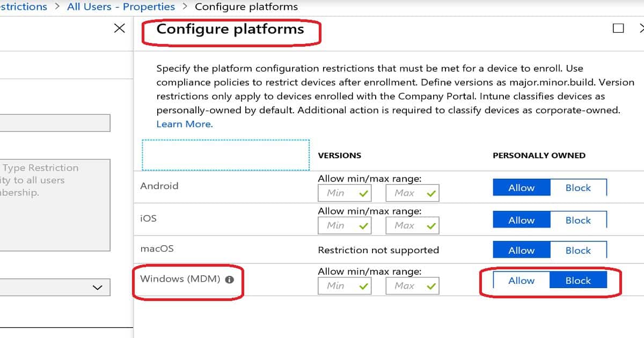Block personally owned Android devices
Screen dimensions: 644x338
click(x=578, y=188)
